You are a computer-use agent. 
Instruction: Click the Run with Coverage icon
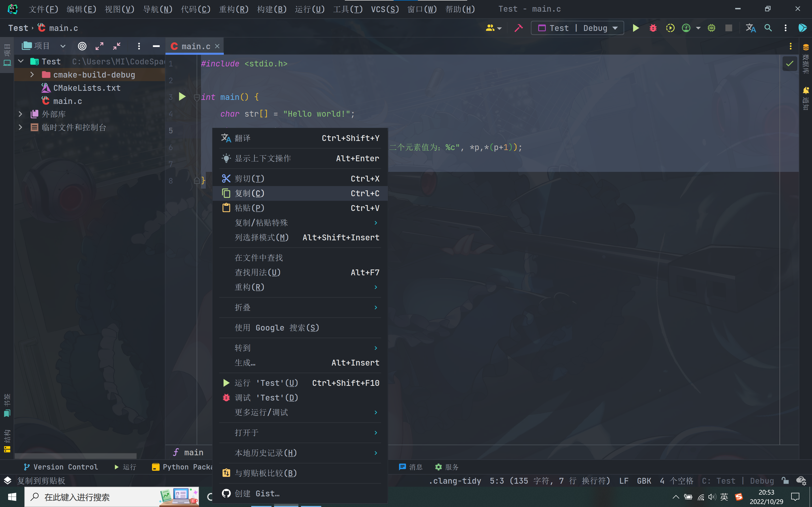pyautogui.click(x=670, y=28)
